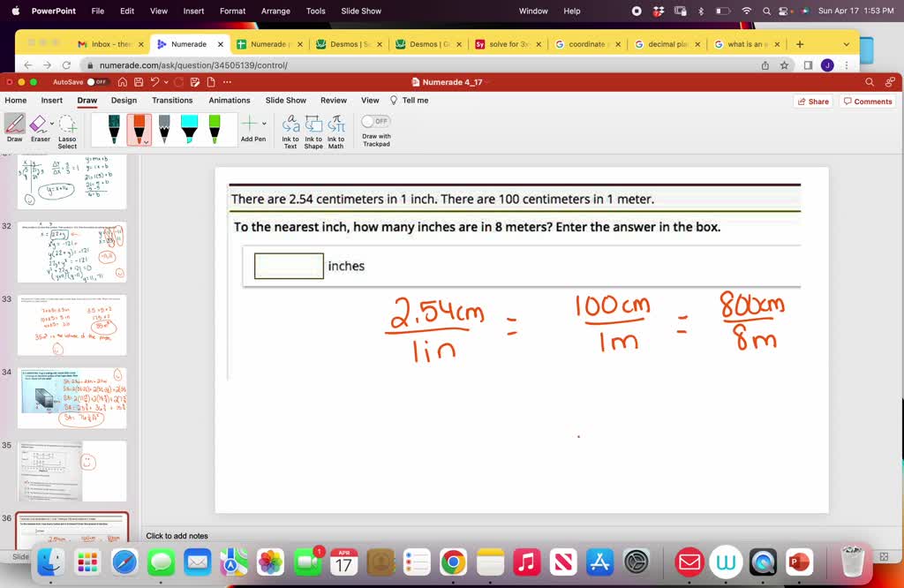Select slide 35 thumbnail
The image size is (904, 588).
[72, 471]
